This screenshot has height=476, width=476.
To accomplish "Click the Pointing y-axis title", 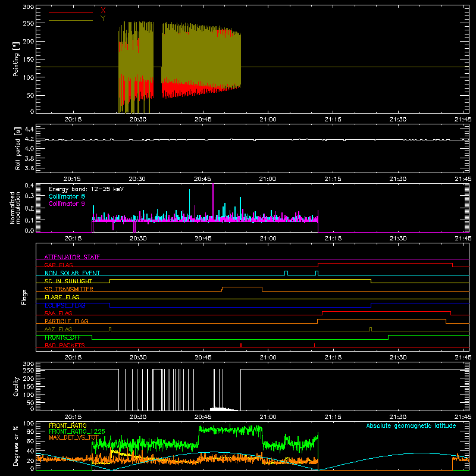I will [16, 59].
